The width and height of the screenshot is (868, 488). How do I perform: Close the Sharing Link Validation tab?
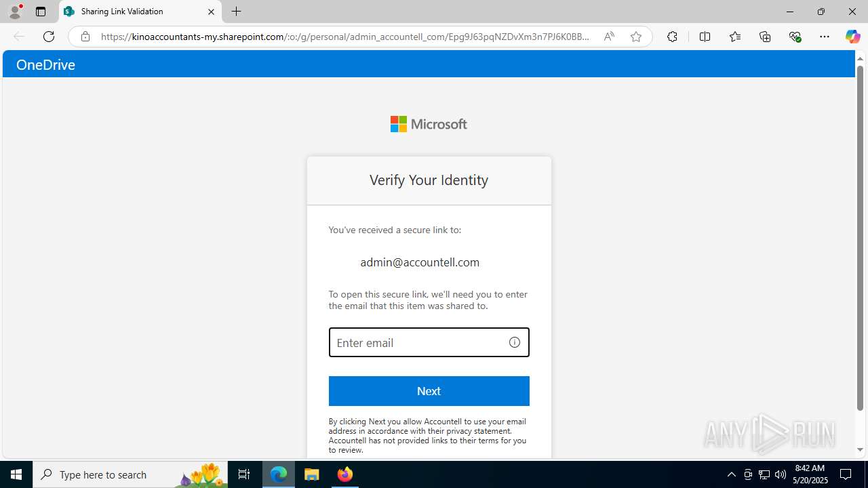pos(211,12)
